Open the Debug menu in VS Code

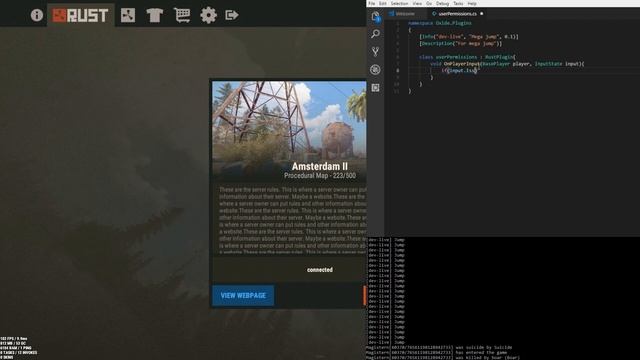(x=442, y=3)
